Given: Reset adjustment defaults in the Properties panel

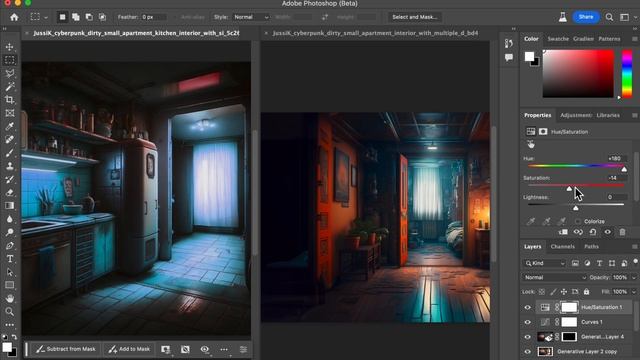Looking at the screenshot, I should [593, 232].
